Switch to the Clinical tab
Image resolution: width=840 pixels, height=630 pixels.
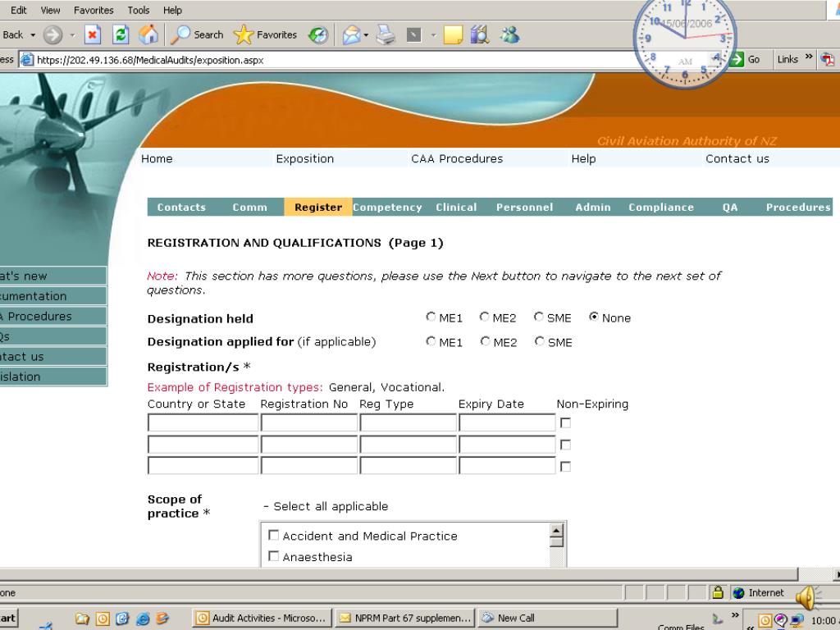click(x=456, y=208)
